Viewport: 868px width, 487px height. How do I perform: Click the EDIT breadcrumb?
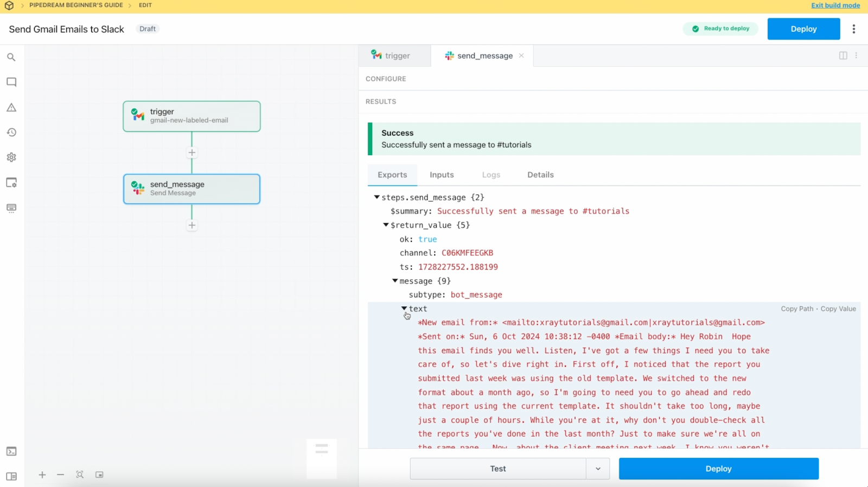[145, 5]
